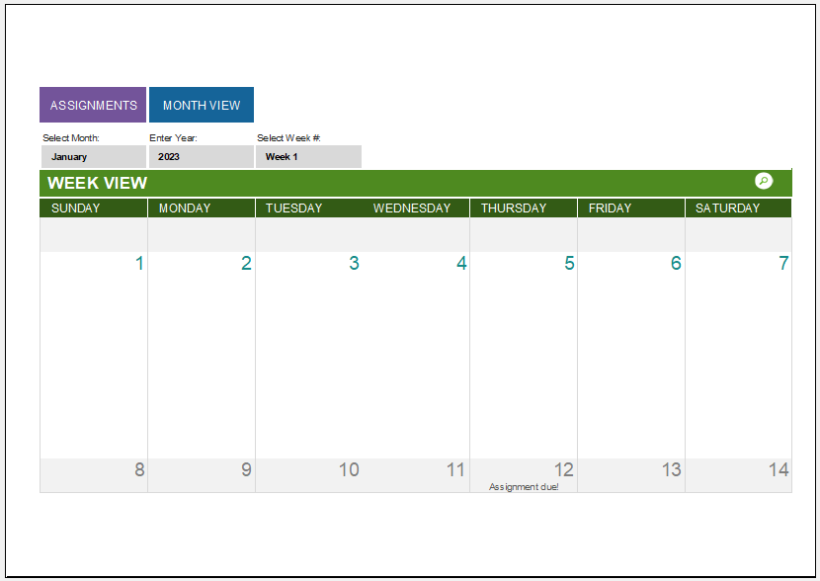The width and height of the screenshot is (820, 581).
Task: Click the SUNDAY column header
Action: pyautogui.click(x=71, y=208)
